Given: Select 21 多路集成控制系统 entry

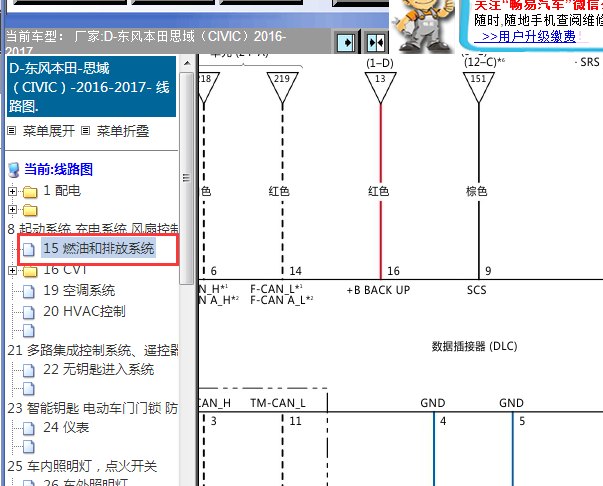Looking at the screenshot, I should [93, 350].
